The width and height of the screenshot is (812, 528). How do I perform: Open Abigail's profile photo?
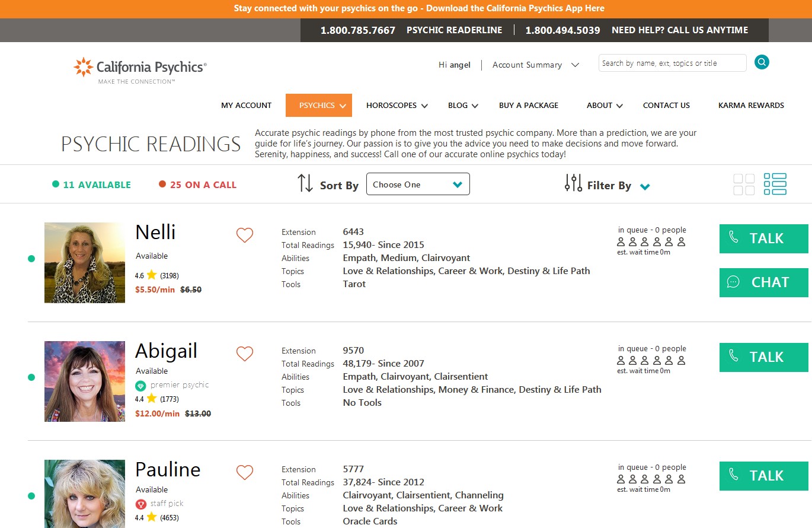click(x=85, y=381)
